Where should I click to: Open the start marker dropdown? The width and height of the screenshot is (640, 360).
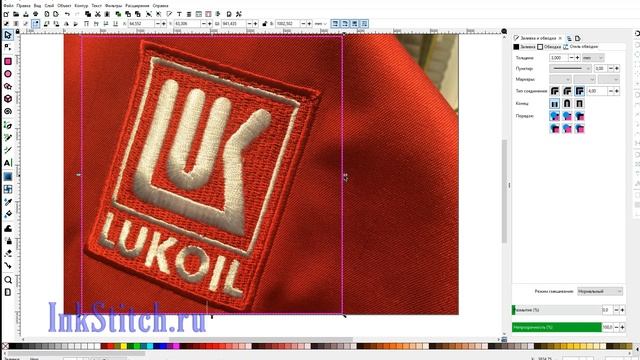[560, 80]
